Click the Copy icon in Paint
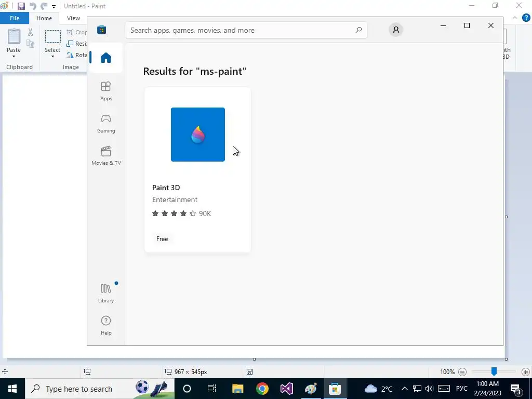 (x=30, y=44)
